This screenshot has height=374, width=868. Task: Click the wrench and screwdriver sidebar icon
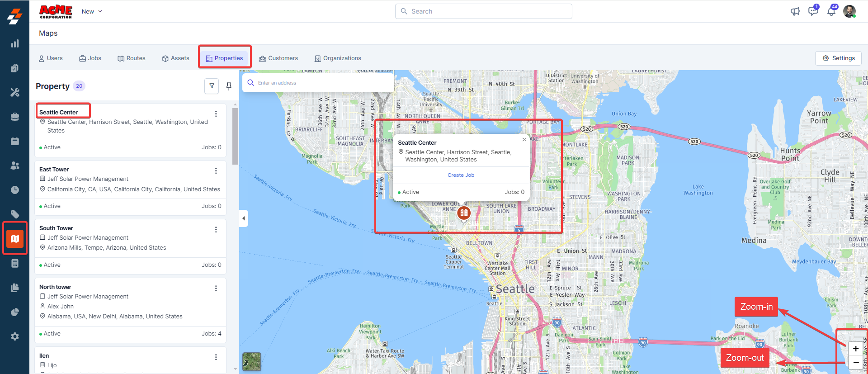click(15, 92)
